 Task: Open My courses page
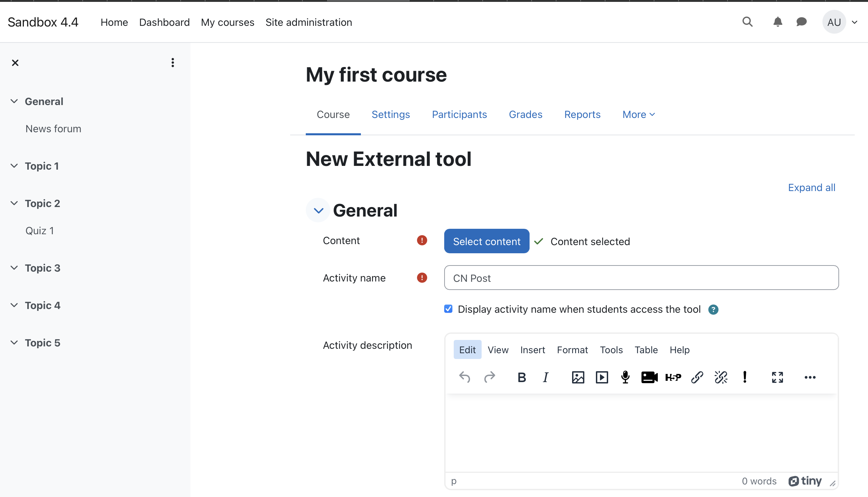click(x=228, y=22)
